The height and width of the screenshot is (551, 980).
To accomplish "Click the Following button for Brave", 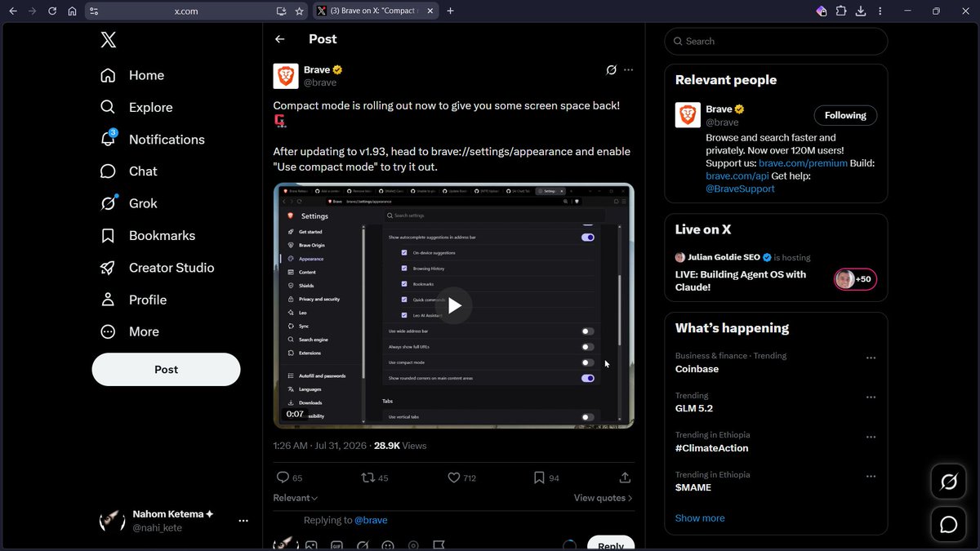I will click(845, 115).
